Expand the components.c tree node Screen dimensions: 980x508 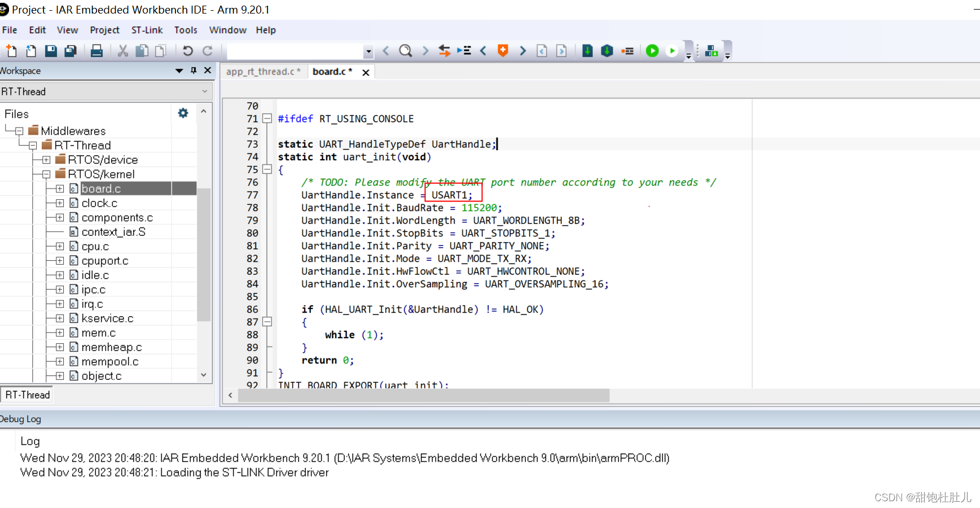click(x=60, y=218)
